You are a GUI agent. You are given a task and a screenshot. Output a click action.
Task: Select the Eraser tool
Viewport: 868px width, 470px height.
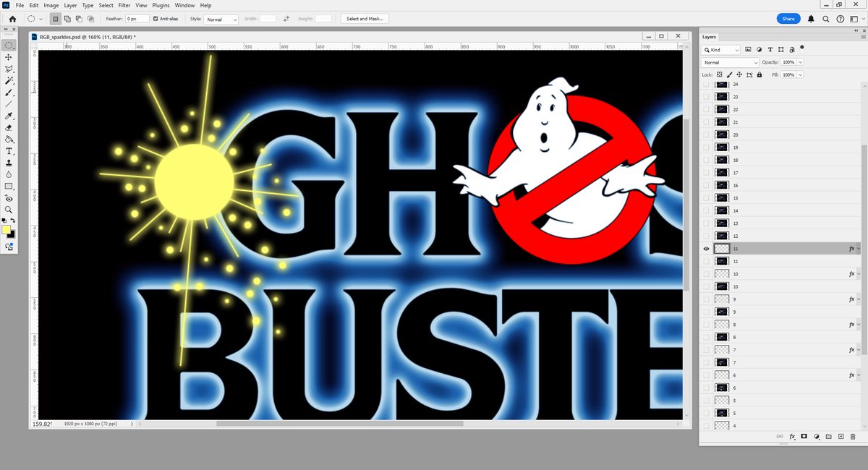tap(9, 127)
